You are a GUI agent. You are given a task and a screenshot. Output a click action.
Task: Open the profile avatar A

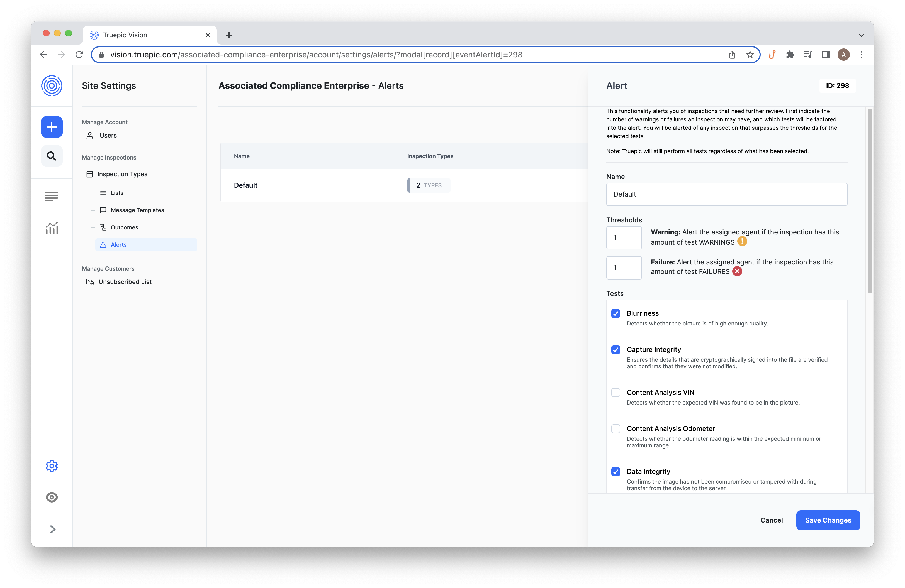coord(843,55)
